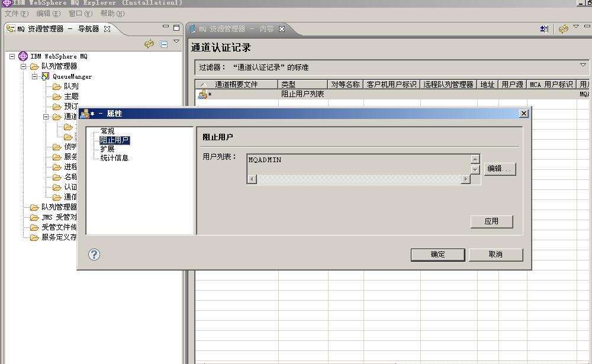Image resolution: width=592 pixels, height=364 pixels.
Task: Sort by 远程队列管理器 column header
Action: [449, 85]
